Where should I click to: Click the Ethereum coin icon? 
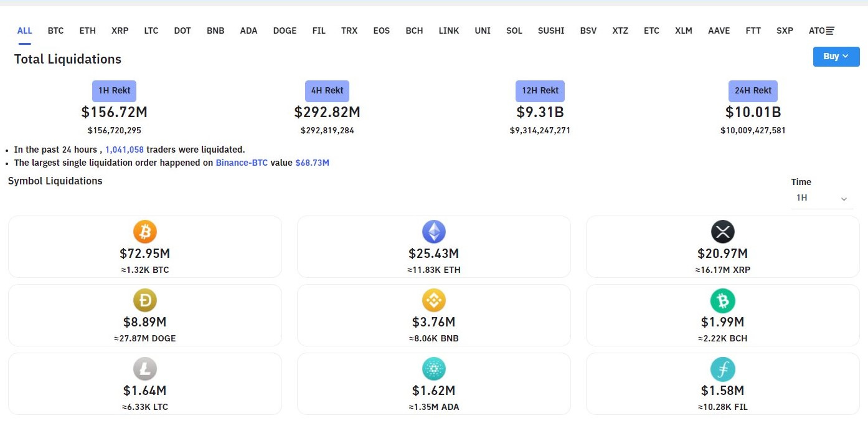pyautogui.click(x=434, y=232)
